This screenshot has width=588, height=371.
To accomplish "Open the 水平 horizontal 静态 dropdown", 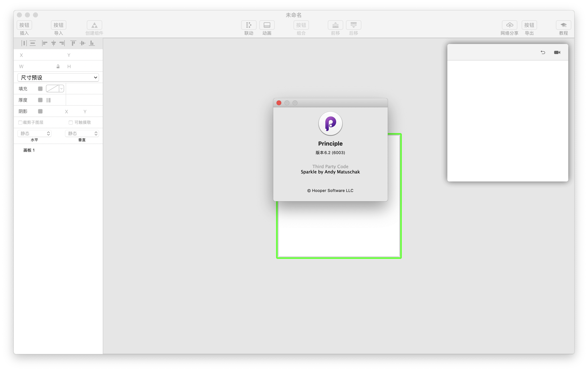I will pos(34,133).
